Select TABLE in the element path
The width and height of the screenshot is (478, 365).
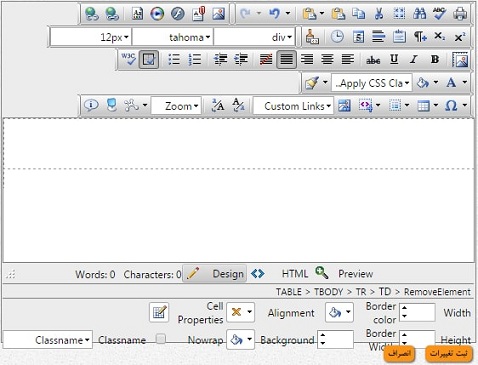tap(289, 292)
